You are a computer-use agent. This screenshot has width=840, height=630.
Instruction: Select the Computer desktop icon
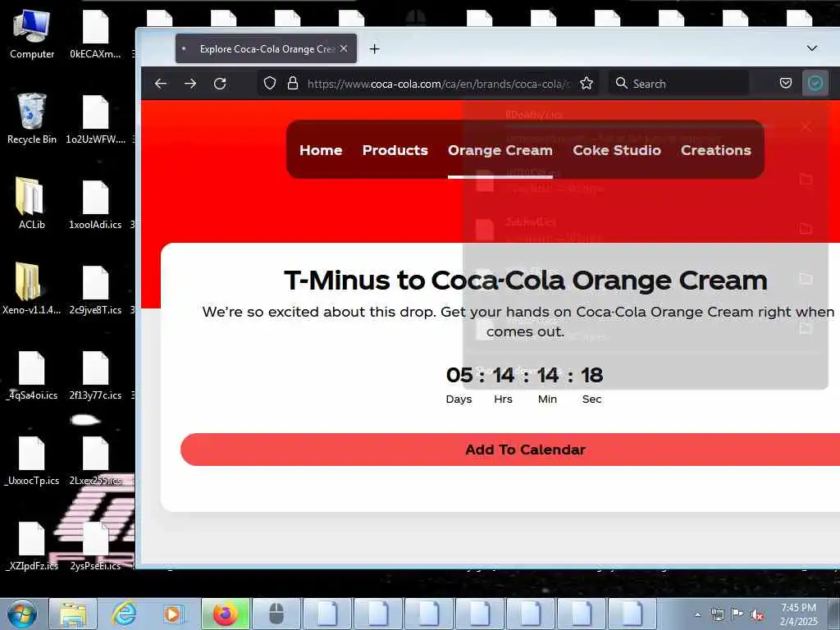(x=32, y=34)
